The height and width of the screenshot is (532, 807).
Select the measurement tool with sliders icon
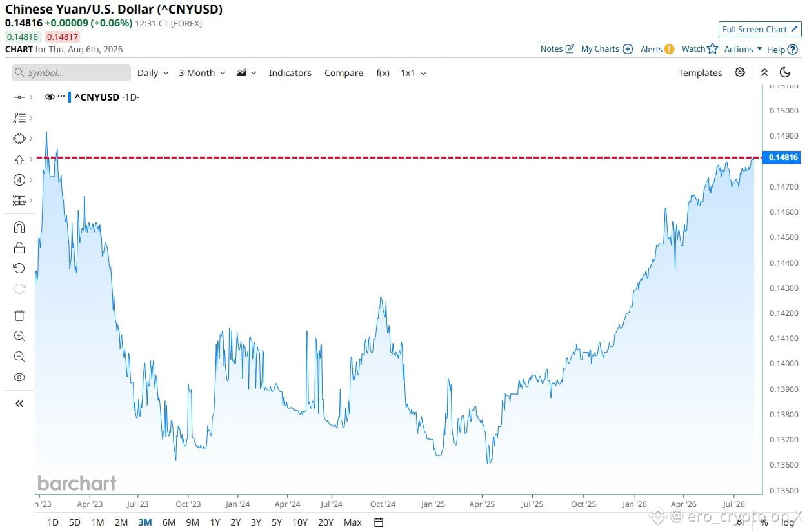coord(19,201)
